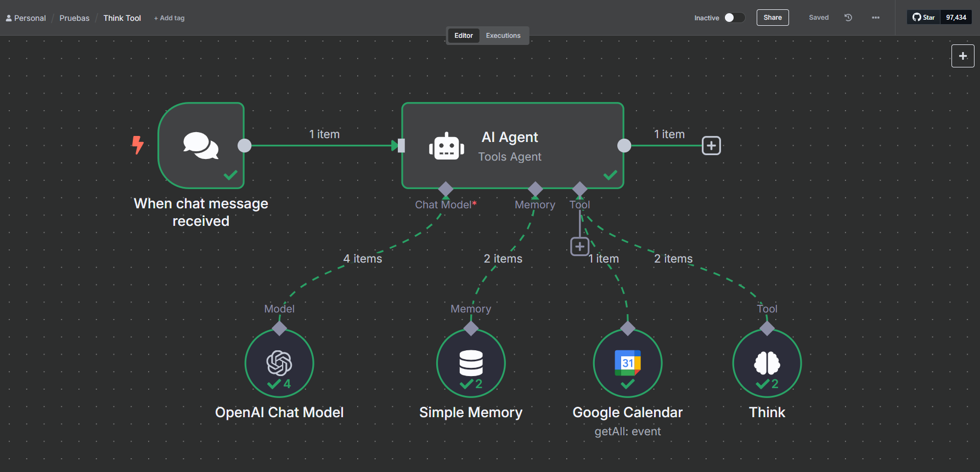Select the OpenAI Chat Model node

(279, 363)
